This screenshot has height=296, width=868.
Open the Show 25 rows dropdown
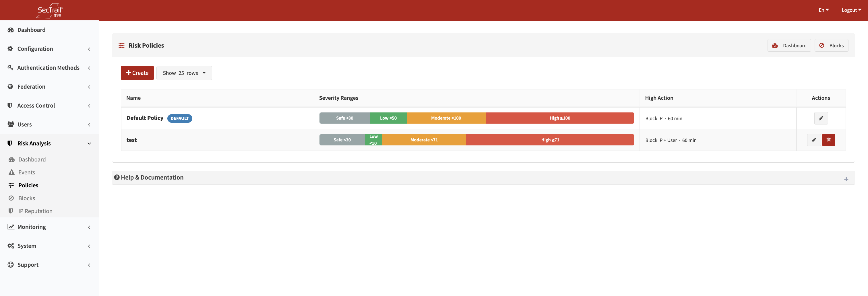184,73
